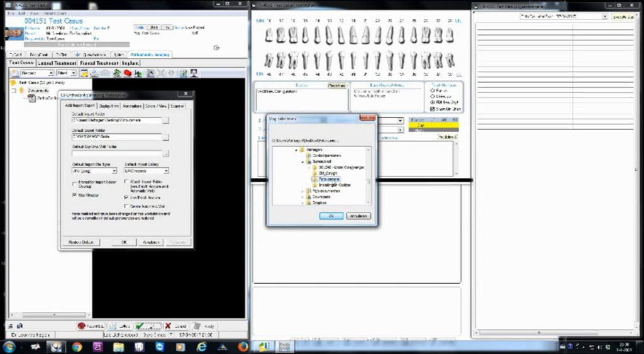644x354 pixels.
Task: Open the 'Lateral Treatment' tab
Action: click(x=58, y=63)
